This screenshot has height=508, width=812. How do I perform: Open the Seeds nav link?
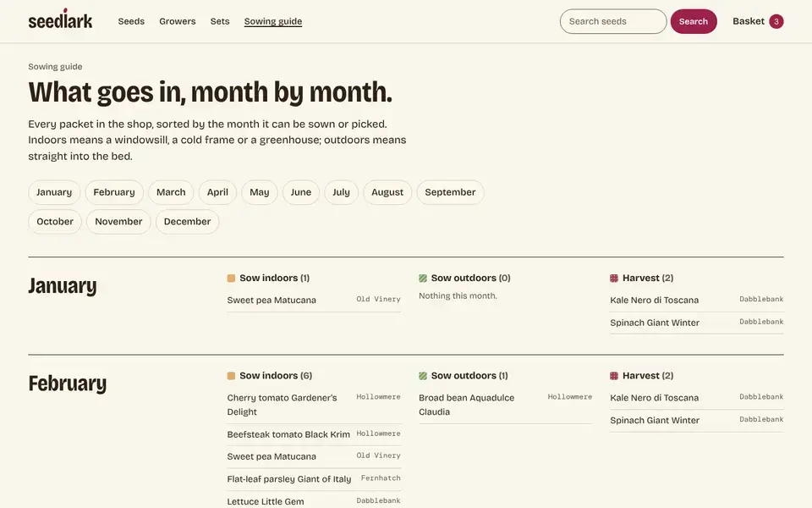131,21
